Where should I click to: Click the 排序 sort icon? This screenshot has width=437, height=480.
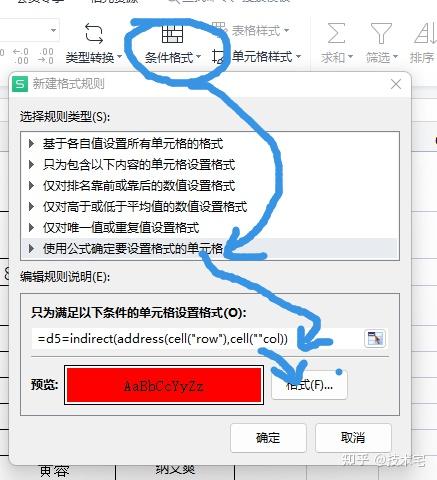[426, 33]
